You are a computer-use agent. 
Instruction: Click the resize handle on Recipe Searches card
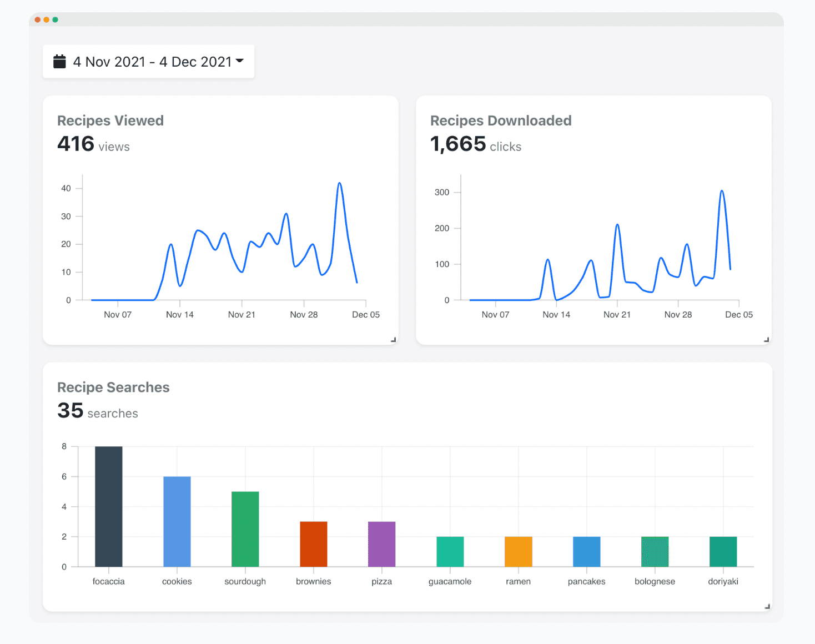tap(768, 605)
